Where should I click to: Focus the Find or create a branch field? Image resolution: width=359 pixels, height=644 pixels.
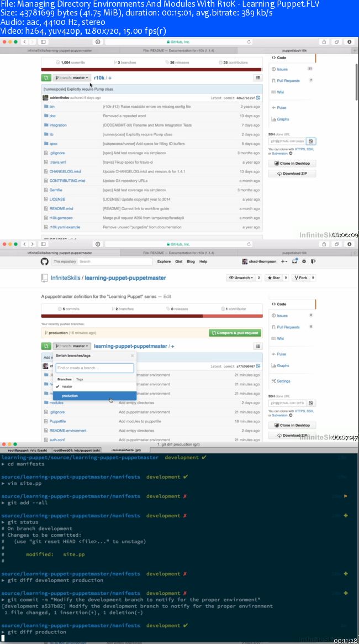[x=95, y=368]
